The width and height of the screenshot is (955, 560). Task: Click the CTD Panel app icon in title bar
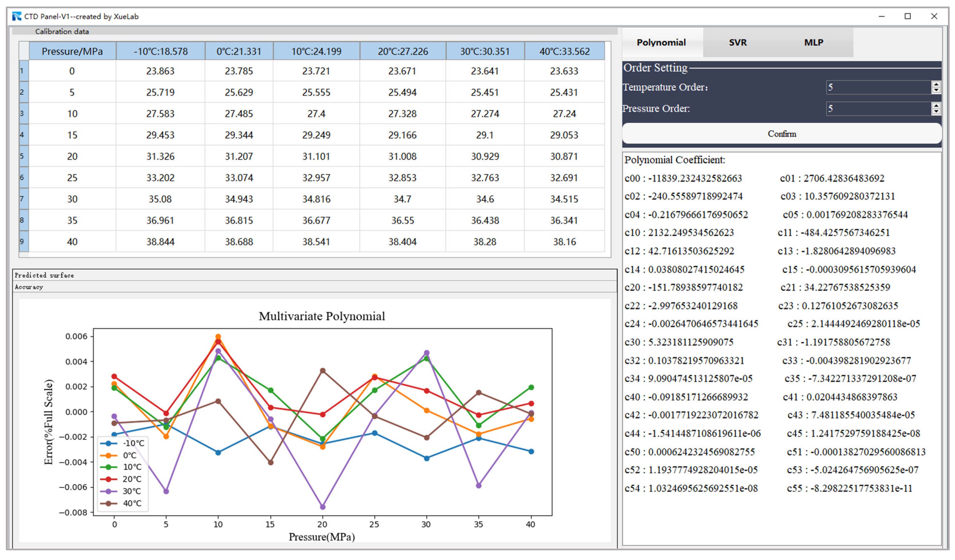tap(17, 16)
